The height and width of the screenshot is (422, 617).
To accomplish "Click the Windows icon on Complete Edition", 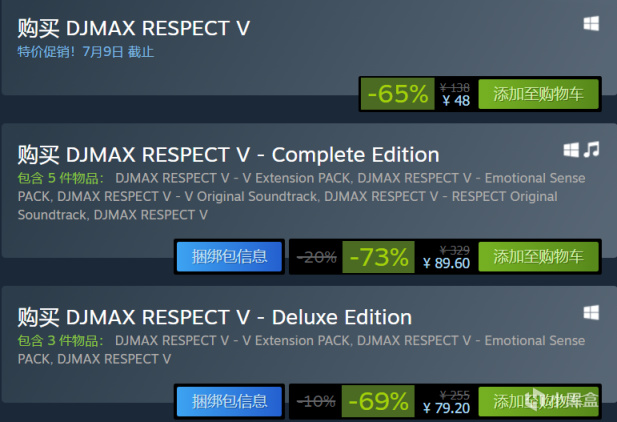I will [571, 150].
